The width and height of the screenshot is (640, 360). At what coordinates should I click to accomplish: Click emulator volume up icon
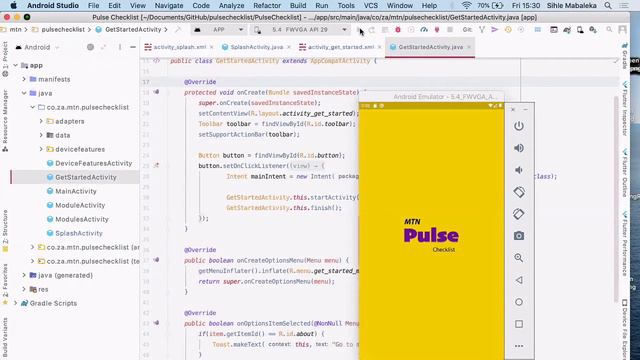tap(519, 148)
